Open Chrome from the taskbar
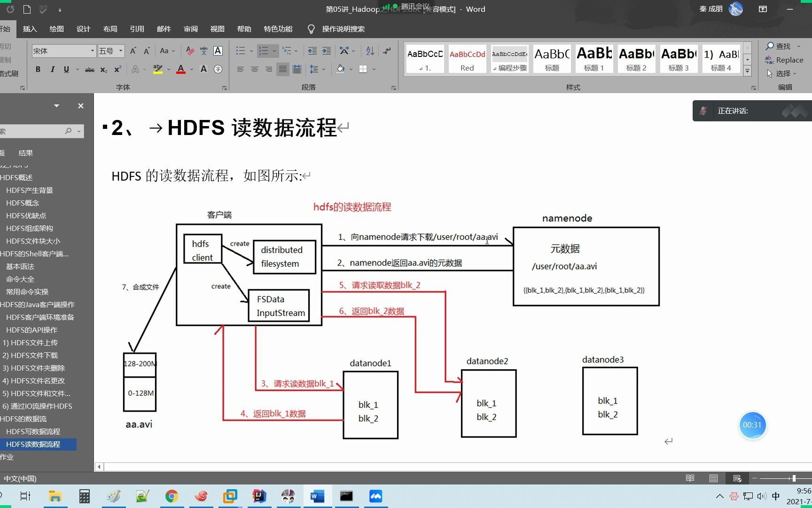Viewport: 812px width, 508px height. [x=172, y=496]
